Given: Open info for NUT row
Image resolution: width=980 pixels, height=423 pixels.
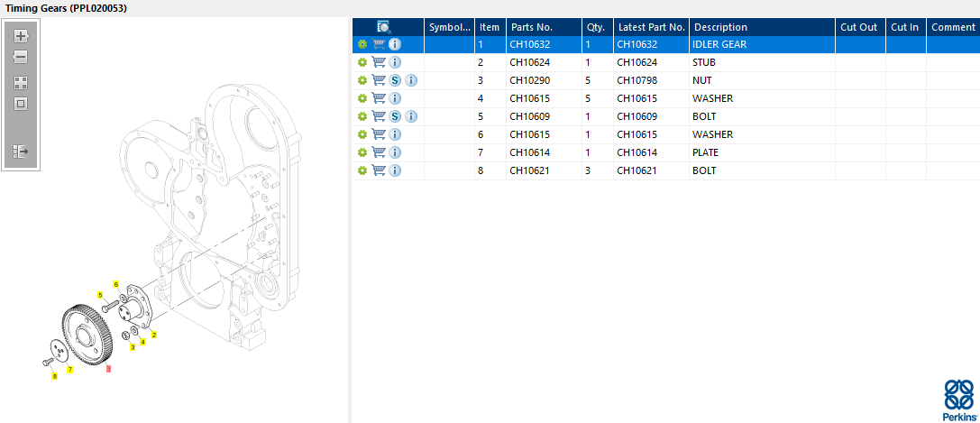Looking at the screenshot, I should tap(410, 80).
